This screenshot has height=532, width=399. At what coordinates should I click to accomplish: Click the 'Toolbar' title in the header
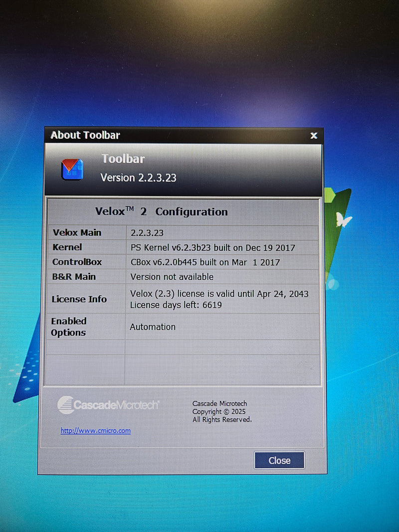click(x=123, y=159)
